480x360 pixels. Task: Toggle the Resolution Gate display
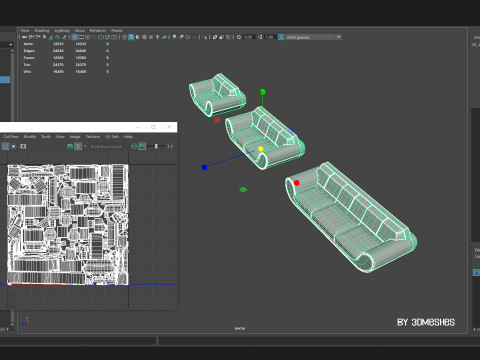(x=88, y=37)
